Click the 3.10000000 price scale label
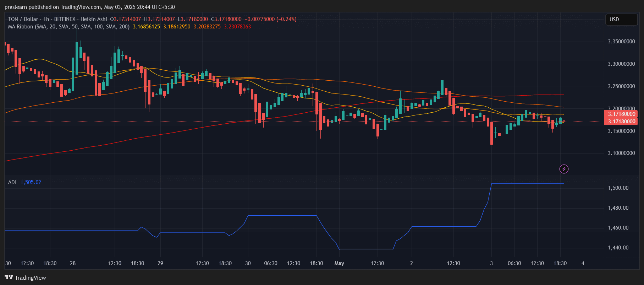644x285 pixels. pyautogui.click(x=621, y=153)
